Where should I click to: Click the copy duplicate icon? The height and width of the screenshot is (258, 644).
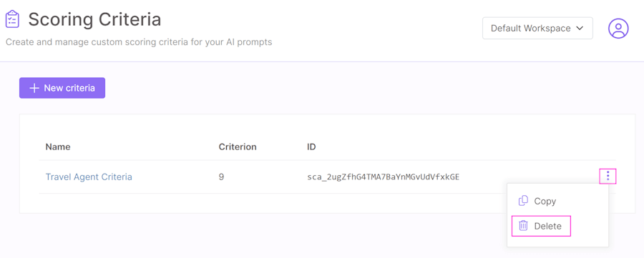[x=523, y=201]
